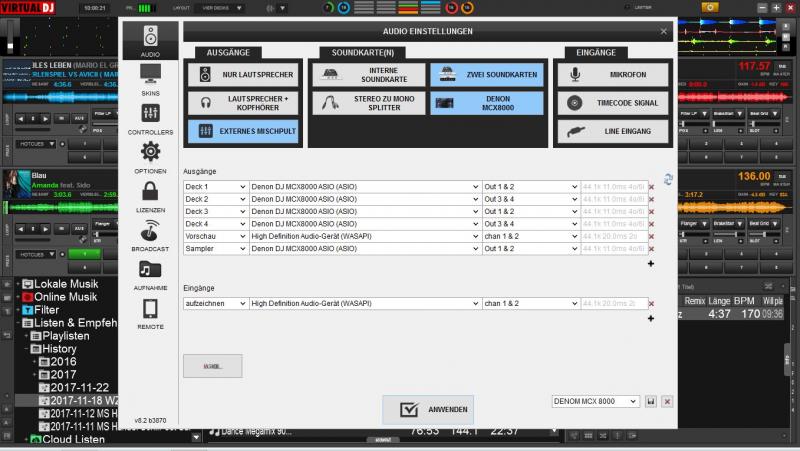Toggle Timecode Signal input

(613, 103)
